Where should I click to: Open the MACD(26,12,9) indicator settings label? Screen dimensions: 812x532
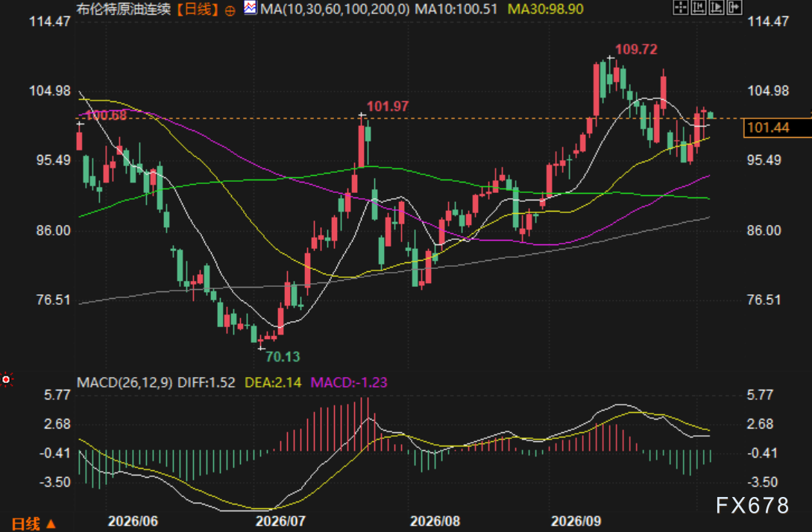[x=125, y=382]
